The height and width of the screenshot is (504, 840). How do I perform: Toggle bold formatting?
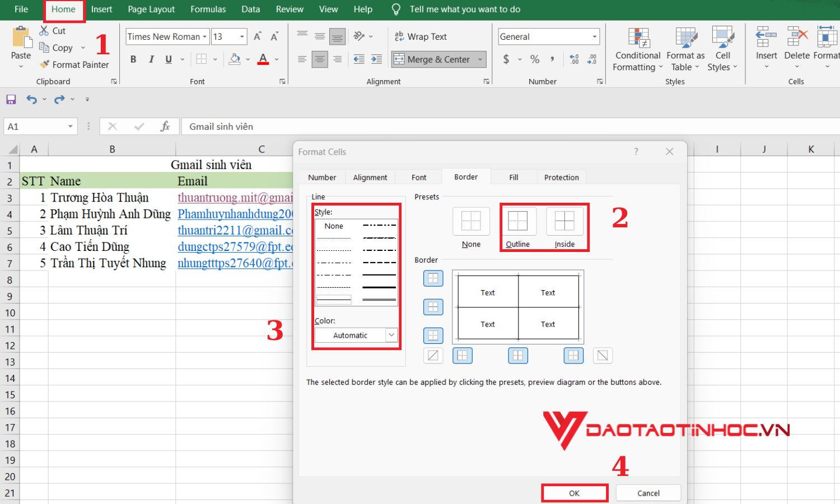133,59
